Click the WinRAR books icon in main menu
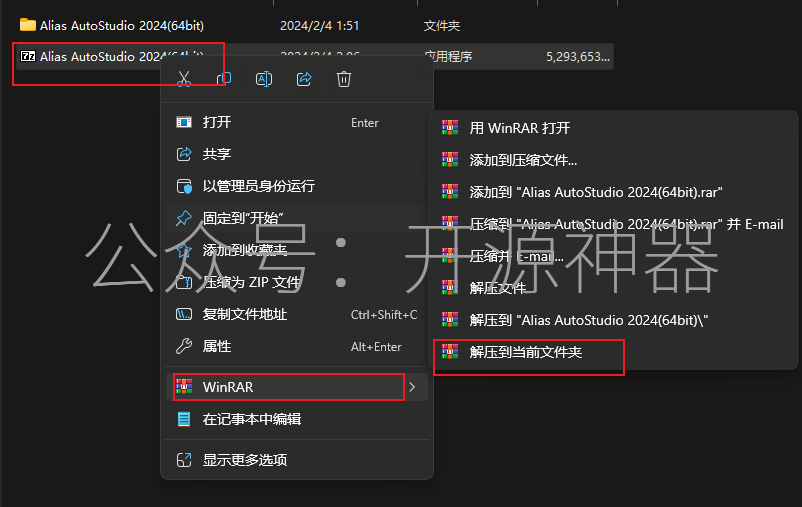The height and width of the screenshot is (507, 802). pyautogui.click(x=184, y=387)
